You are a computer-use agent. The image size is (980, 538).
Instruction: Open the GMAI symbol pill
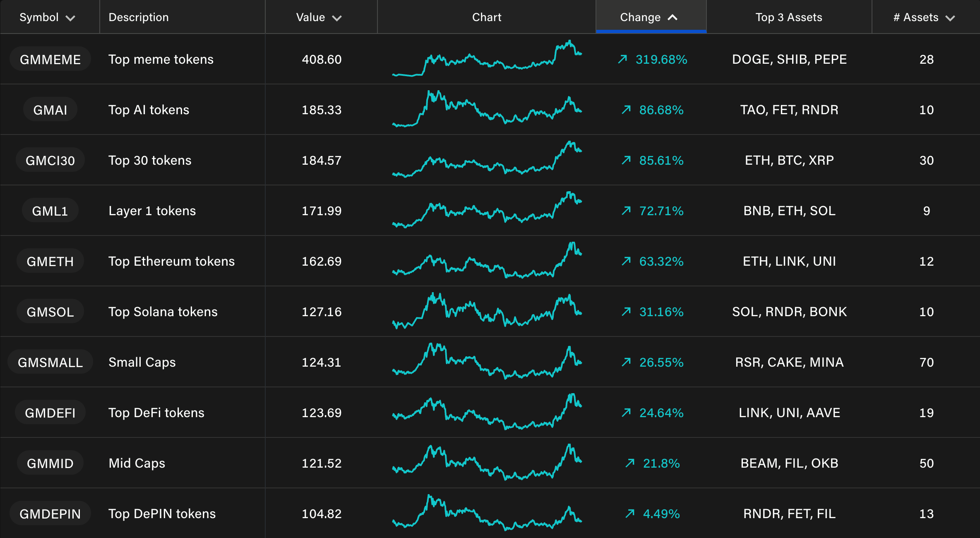point(50,110)
